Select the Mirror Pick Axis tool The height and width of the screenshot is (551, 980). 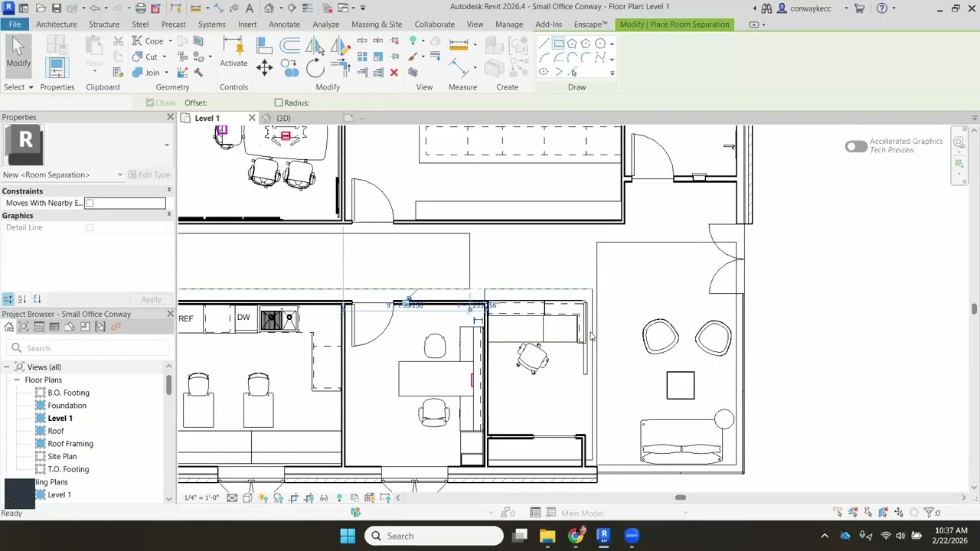[x=314, y=46]
